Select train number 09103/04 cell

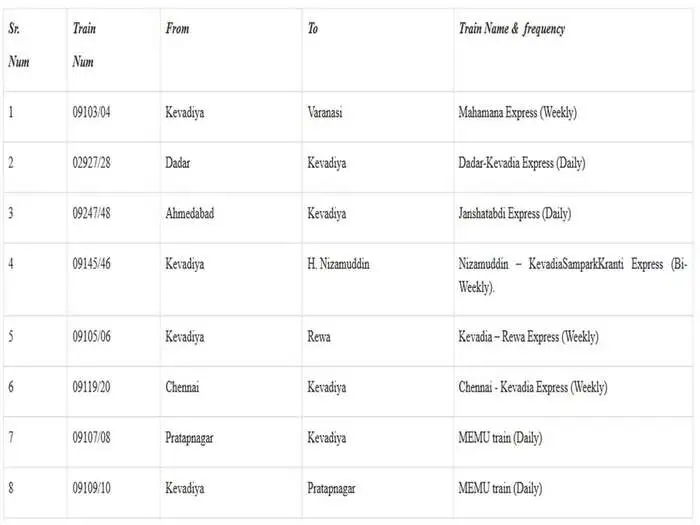tap(92, 113)
